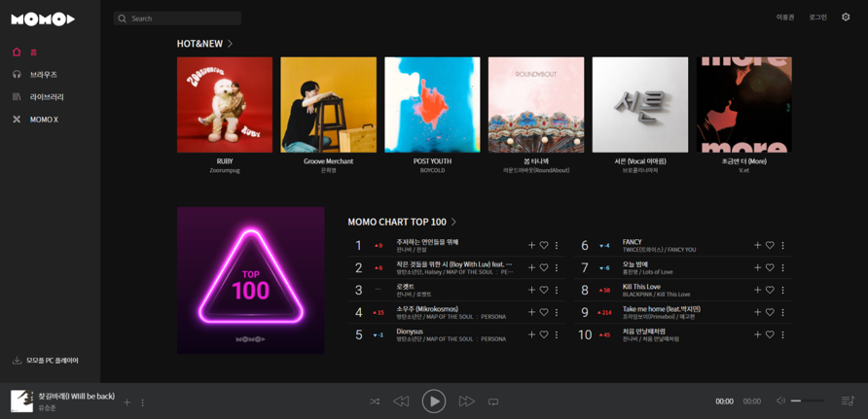The height and width of the screenshot is (419, 868).
Task: Open Browse with headphones icon in sidebar
Action: pyautogui.click(x=34, y=75)
